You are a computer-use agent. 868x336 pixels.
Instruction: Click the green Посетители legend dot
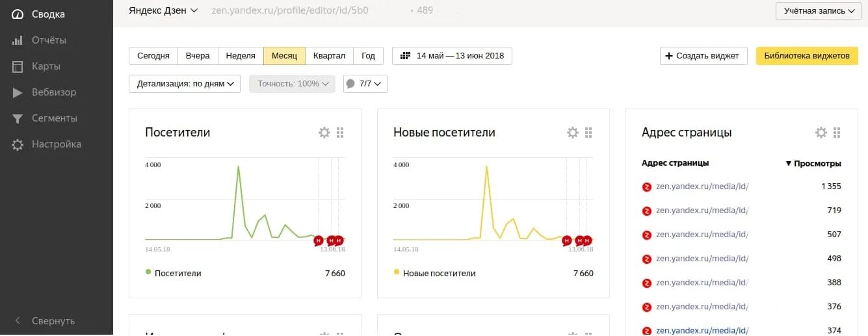point(148,272)
